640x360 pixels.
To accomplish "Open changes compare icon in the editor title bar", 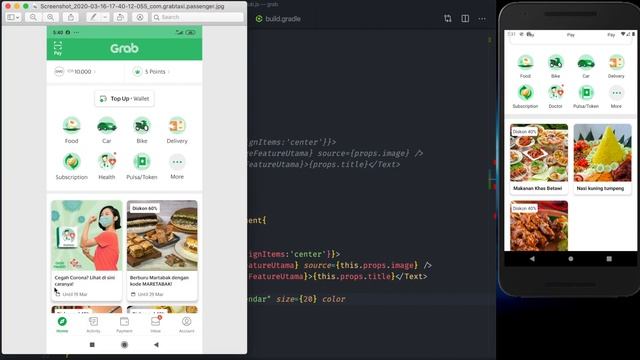I will (448, 18).
